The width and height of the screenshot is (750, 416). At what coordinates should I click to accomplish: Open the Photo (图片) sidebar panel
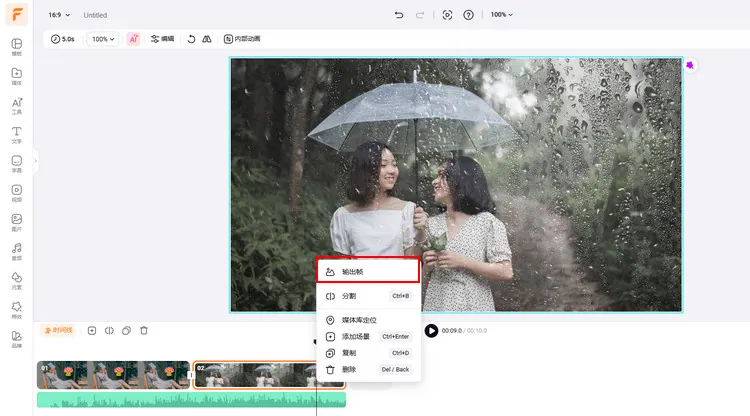[16, 222]
